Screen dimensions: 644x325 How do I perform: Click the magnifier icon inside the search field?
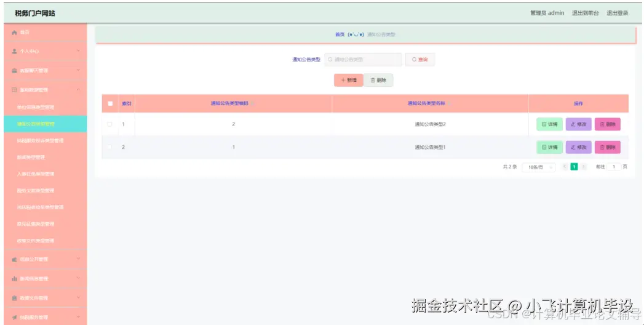pos(330,60)
